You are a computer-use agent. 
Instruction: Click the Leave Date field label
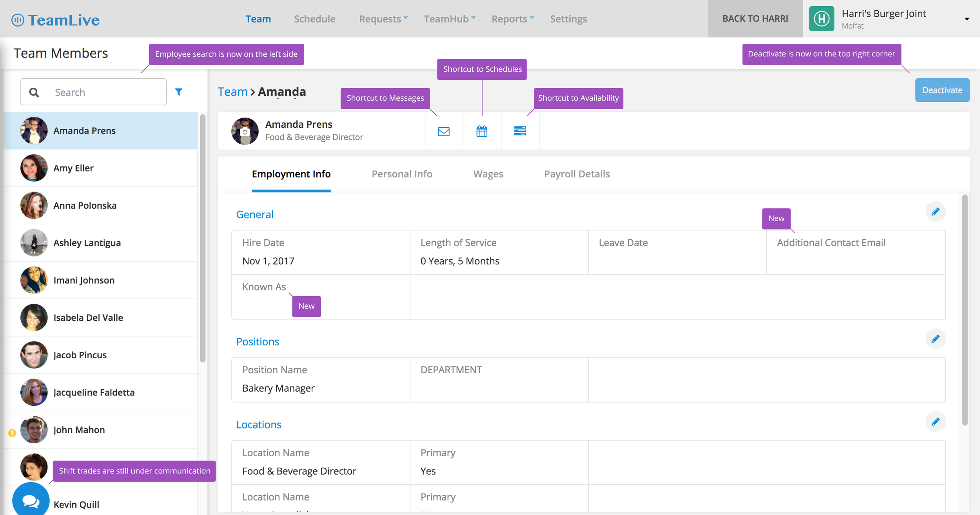623,243
